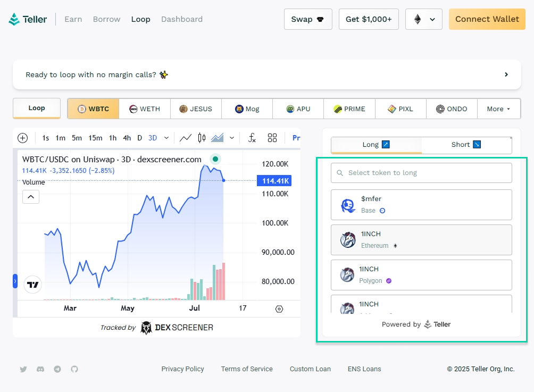Open the Terms of Service link

247,369
